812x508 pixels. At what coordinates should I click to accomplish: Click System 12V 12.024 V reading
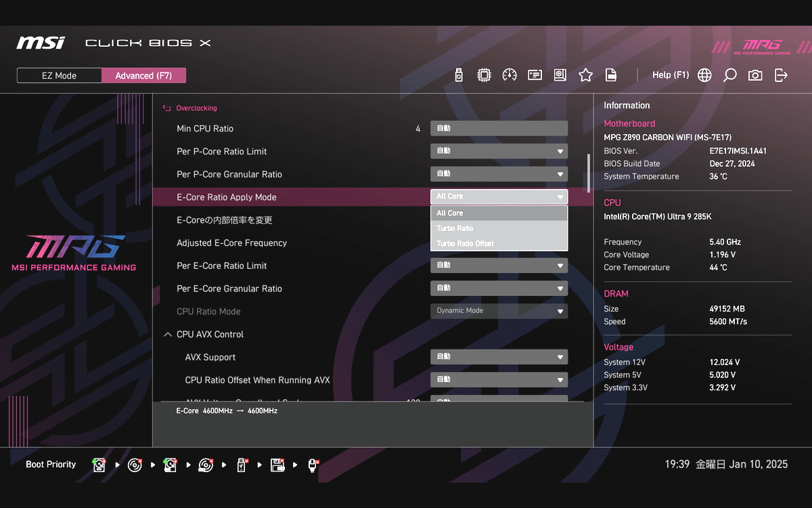[x=724, y=362]
